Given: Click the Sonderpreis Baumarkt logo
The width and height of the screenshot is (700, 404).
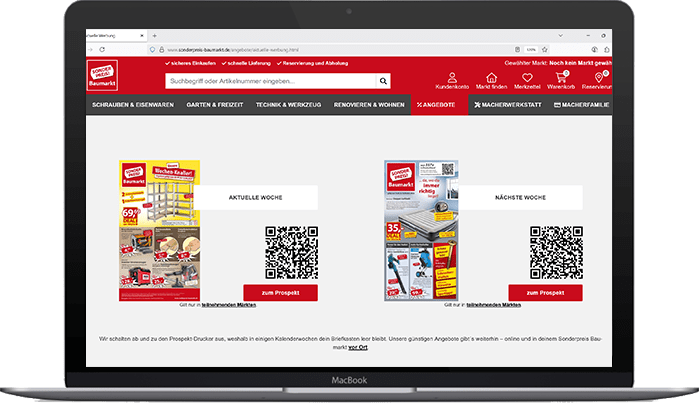Looking at the screenshot, I should pyautogui.click(x=102, y=75).
